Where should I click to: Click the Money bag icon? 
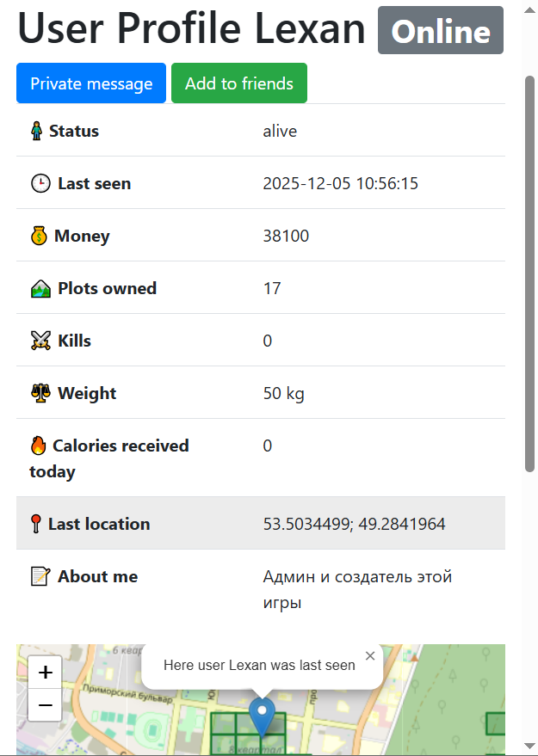coord(39,237)
